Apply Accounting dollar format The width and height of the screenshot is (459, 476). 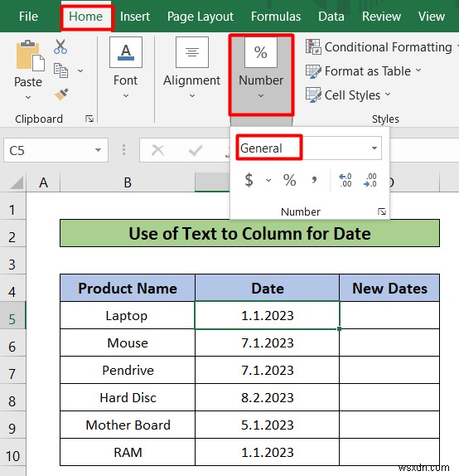249,180
